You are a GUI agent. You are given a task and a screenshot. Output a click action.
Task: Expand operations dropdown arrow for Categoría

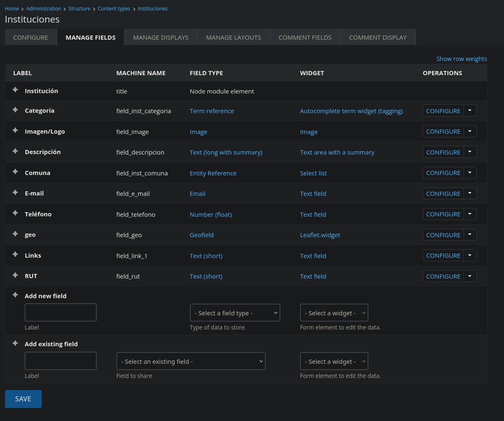click(470, 111)
